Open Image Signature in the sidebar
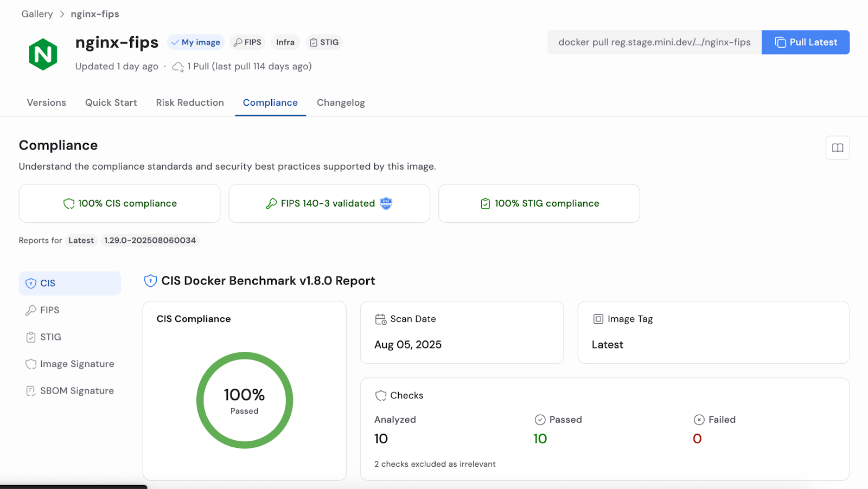The height and width of the screenshot is (489, 868). (70, 364)
